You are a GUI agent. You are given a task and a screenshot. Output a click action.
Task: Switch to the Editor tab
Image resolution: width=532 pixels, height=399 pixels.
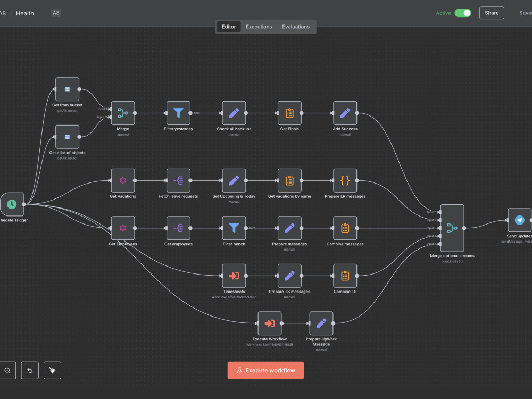point(229,27)
